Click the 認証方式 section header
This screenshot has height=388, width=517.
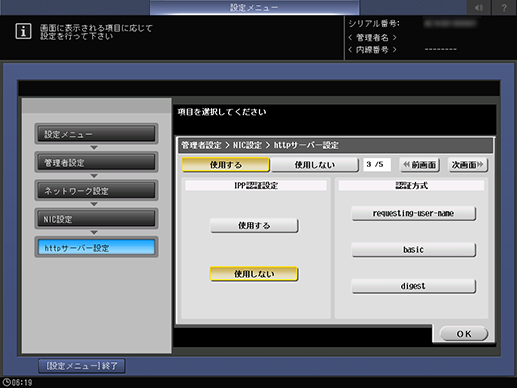tap(411, 186)
